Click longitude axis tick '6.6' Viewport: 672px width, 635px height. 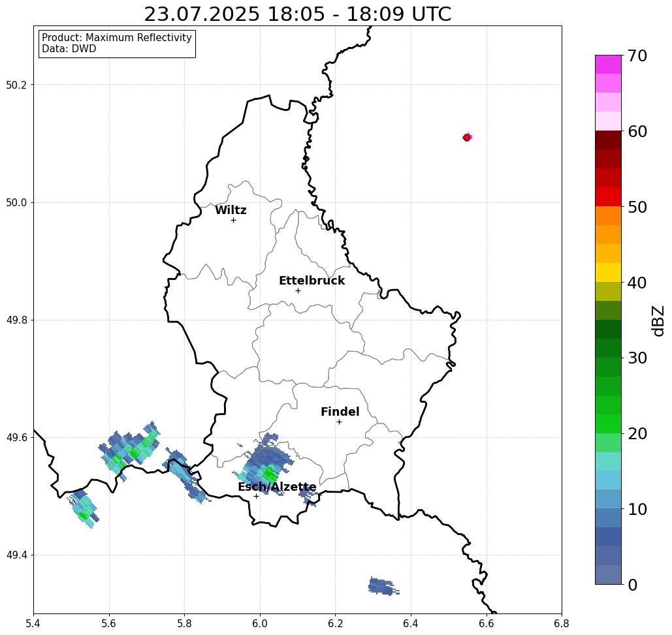[487, 623]
